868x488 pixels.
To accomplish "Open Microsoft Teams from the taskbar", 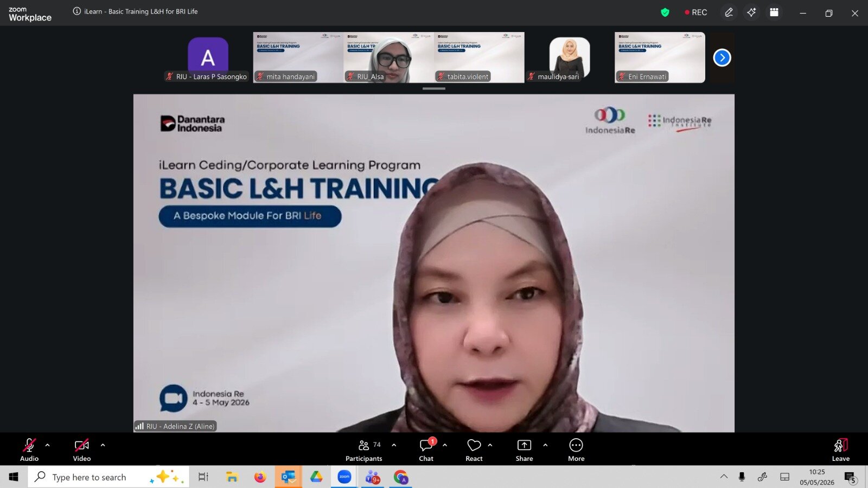I will click(x=373, y=477).
